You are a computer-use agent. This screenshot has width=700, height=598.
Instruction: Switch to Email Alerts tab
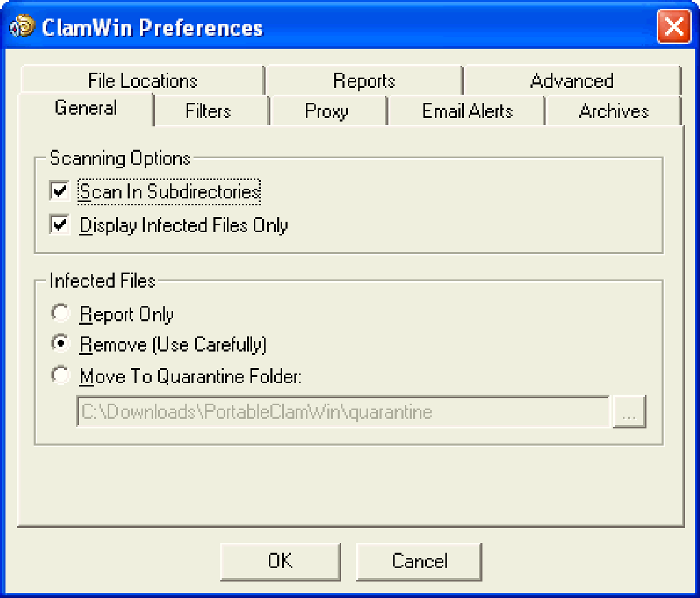[x=467, y=111]
